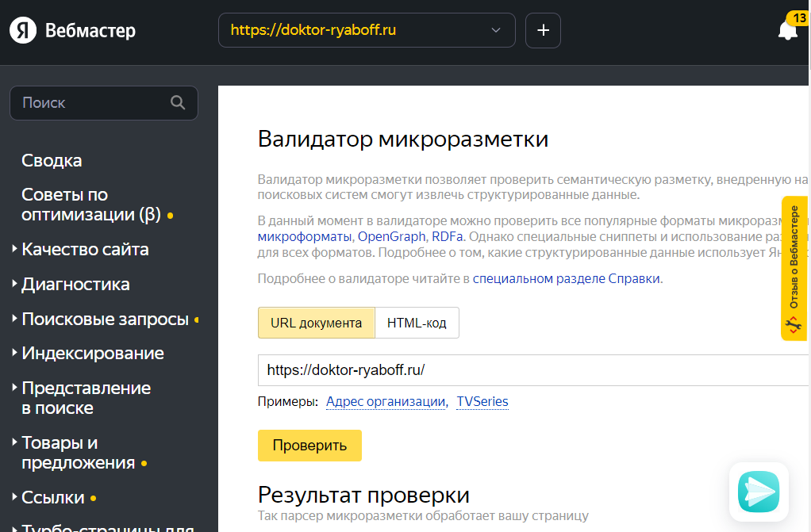Click the document URL input field
The image size is (811, 532).
click(524, 370)
